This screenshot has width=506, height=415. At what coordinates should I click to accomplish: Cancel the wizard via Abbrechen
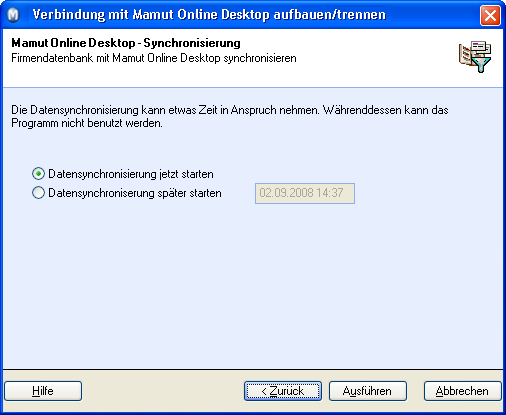click(x=462, y=391)
